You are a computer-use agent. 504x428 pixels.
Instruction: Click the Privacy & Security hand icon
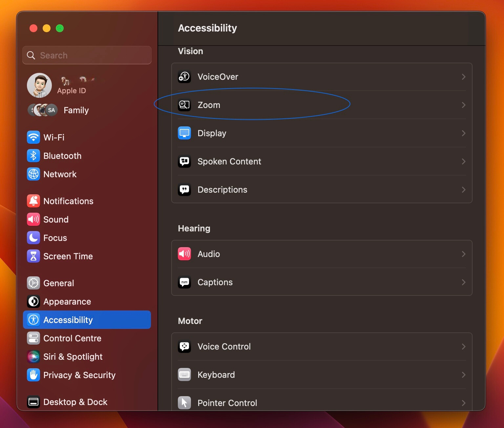33,375
